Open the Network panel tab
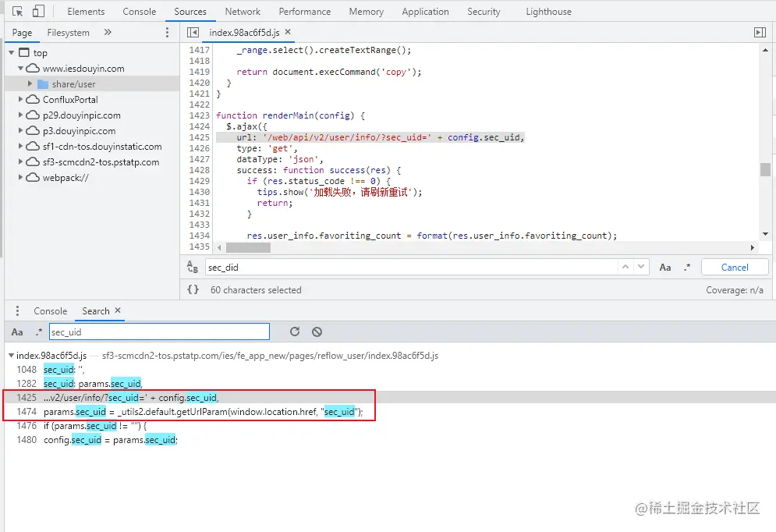 tap(243, 12)
